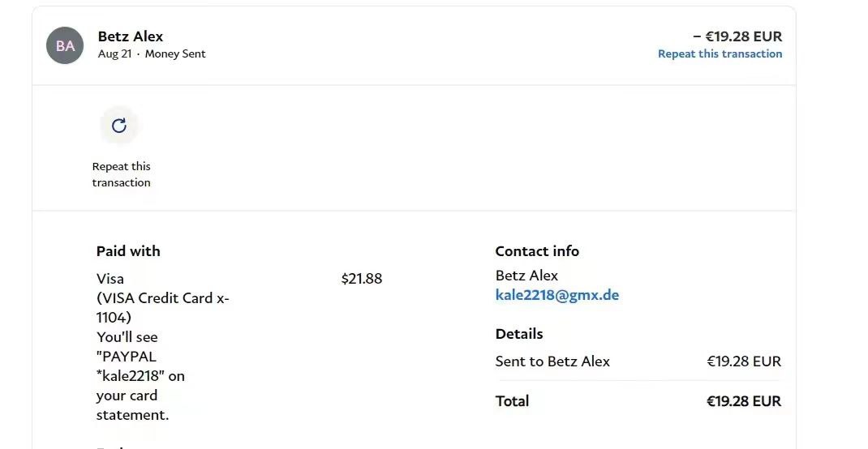868x449 pixels.
Task: Click the $21.88 charged amount
Action: click(x=361, y=279)
